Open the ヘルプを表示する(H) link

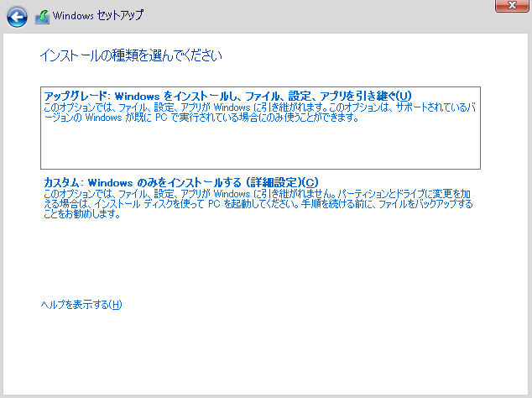81,304
